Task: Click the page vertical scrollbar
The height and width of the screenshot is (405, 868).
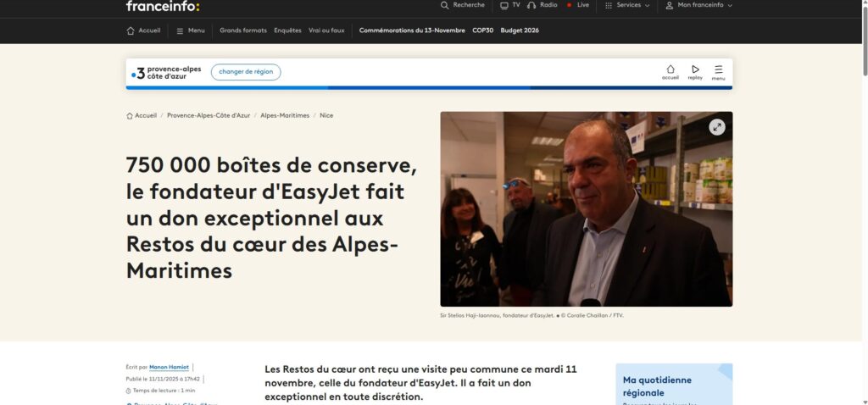Action: 865,202
